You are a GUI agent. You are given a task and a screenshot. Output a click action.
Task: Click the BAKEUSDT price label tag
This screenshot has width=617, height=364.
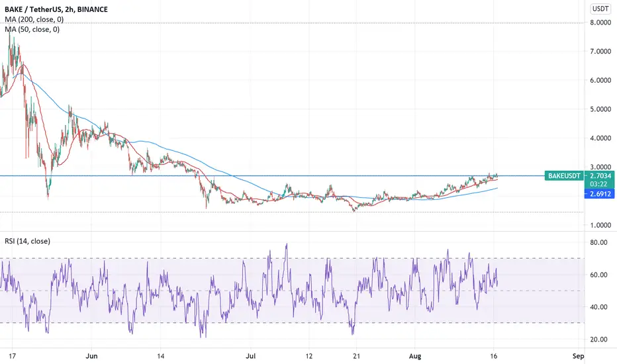tap(564, 175)
